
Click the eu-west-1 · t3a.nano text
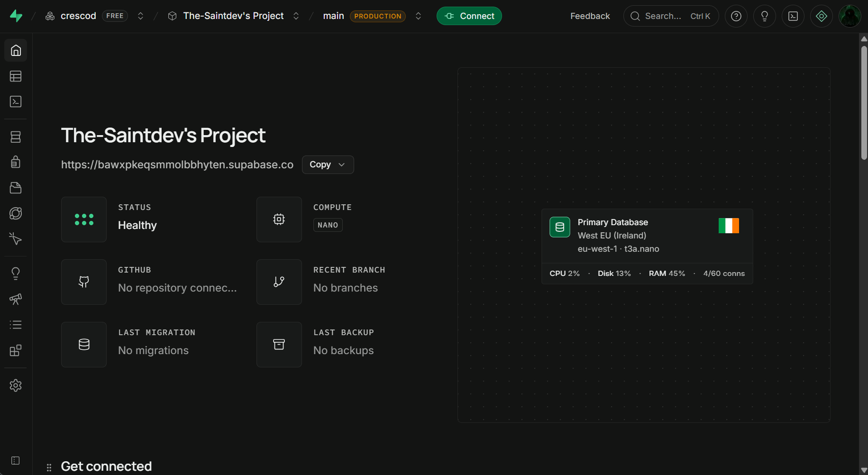(618, 249)
